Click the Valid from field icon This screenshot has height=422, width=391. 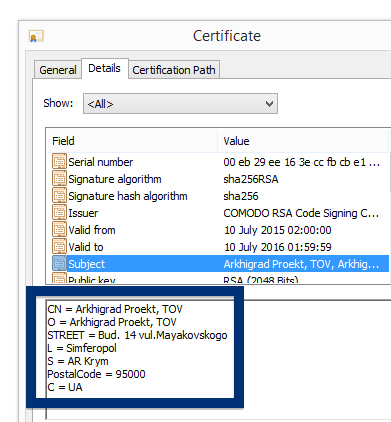(x=59, y=230)
